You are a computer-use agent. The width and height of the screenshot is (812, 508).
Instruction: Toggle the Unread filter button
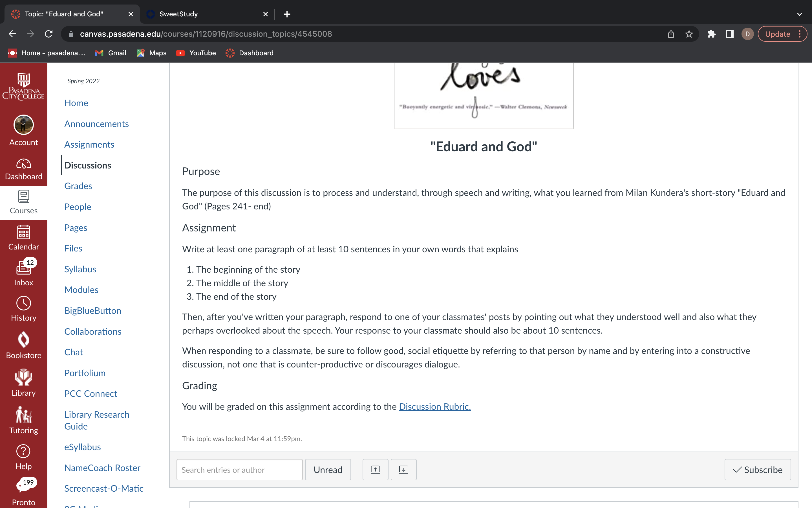coord(328,469)
